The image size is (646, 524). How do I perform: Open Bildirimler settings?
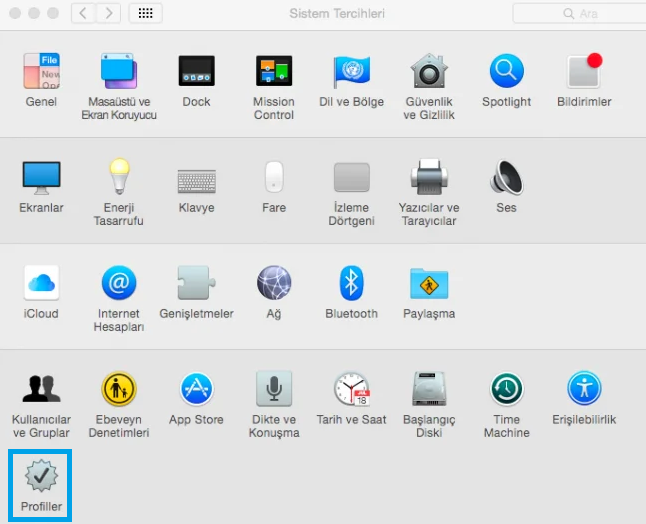pos(584,72)
